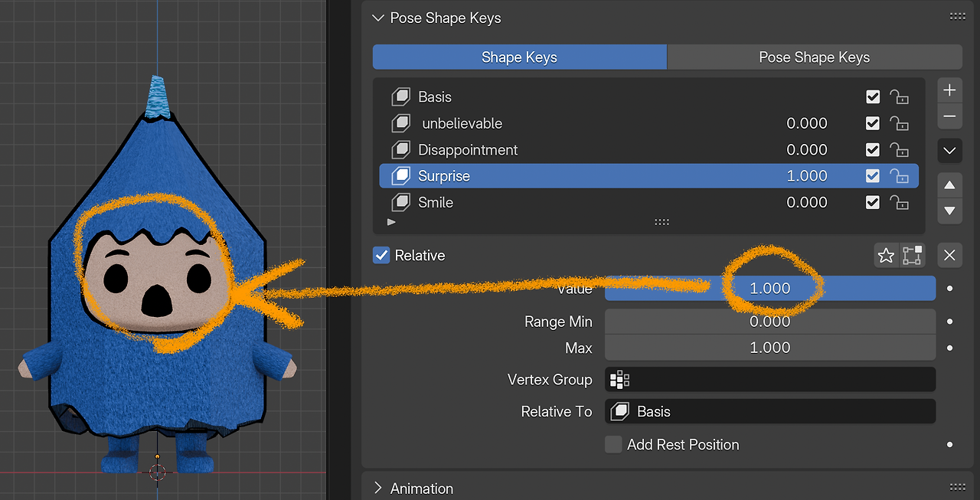Expand the Animation section
Image resolution: width=980 pixels, height=500 pixels.
(x=377, y=488)
